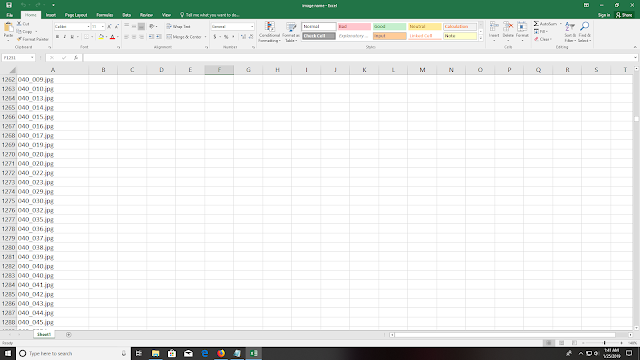Open the font name dropdown
The width and height of the screenshot is (640, 360).
pos(88,27)
